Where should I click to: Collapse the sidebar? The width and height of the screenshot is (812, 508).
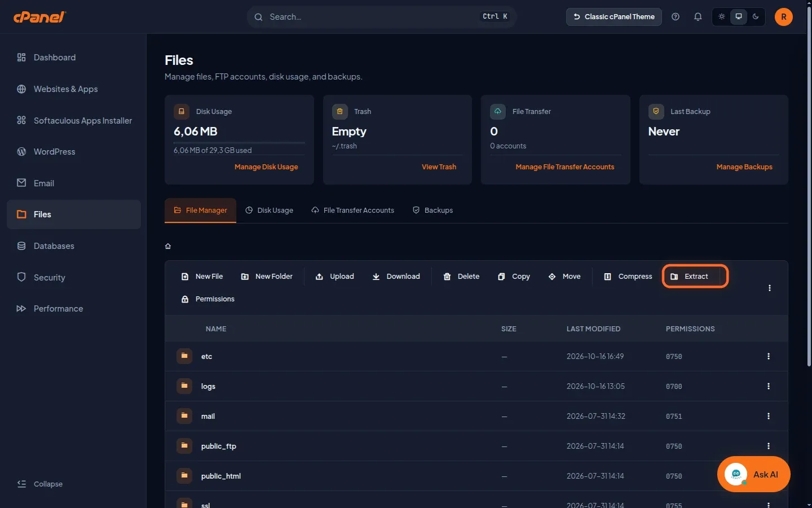[40, 484]
